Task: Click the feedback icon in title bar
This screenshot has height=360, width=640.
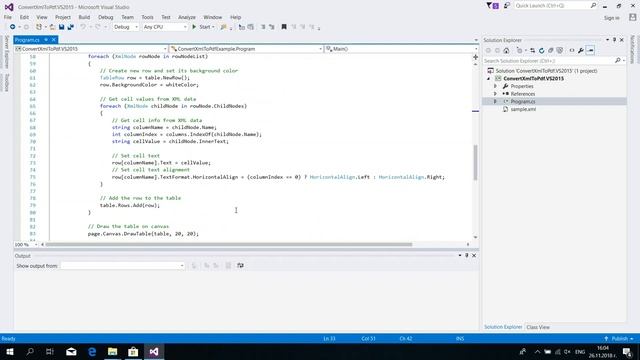Action: click(507, 6)
